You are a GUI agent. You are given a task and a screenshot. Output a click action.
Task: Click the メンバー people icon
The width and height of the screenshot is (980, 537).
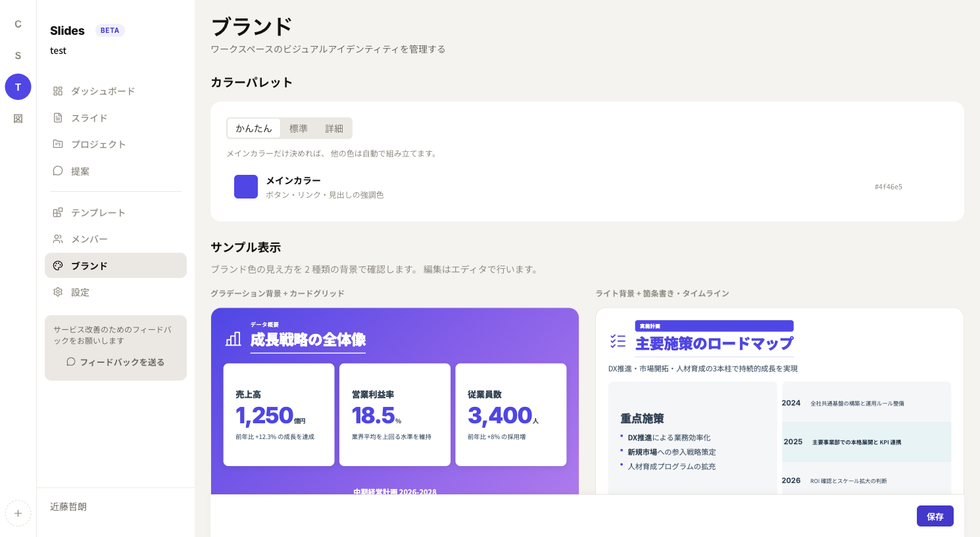point(58,239)
